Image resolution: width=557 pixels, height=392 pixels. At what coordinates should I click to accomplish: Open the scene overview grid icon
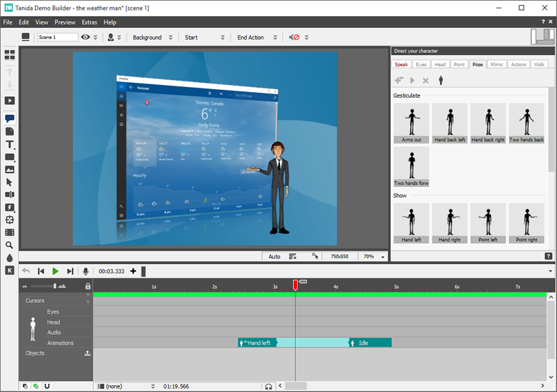(x=10, y=54)
